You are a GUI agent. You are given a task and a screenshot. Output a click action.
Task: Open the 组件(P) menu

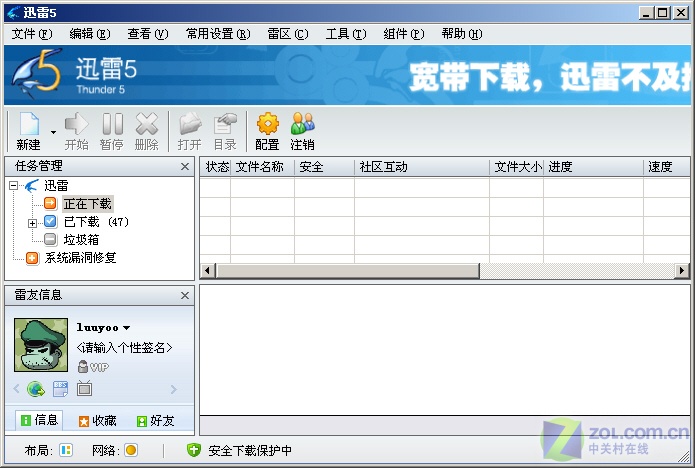pos(404,34)
